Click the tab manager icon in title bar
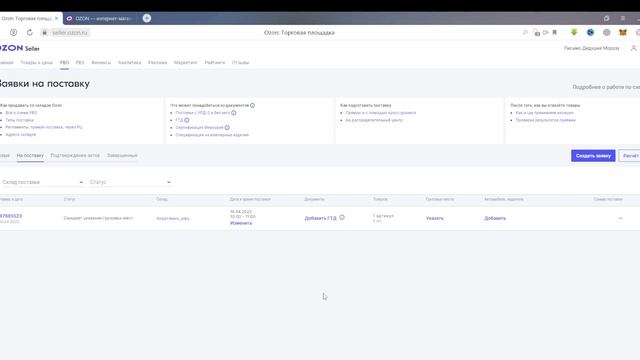 tap(607, 18)
